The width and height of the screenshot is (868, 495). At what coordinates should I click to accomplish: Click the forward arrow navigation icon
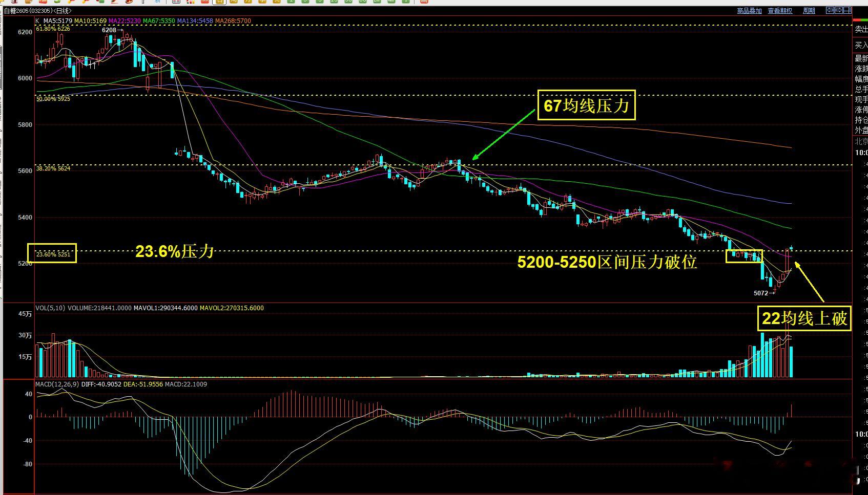pos(838,10)
